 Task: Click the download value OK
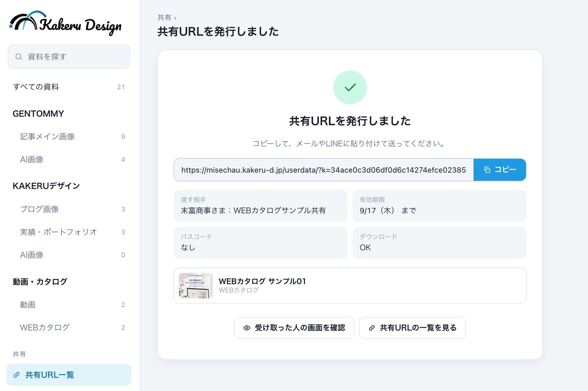tap(365, 247)
